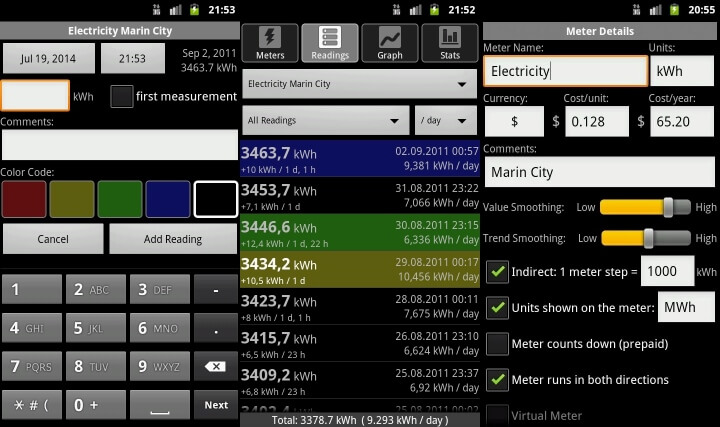The image size is (720, 427).
Task: Tap keypad key 3 DEF
Action: [x=160, y=289]
